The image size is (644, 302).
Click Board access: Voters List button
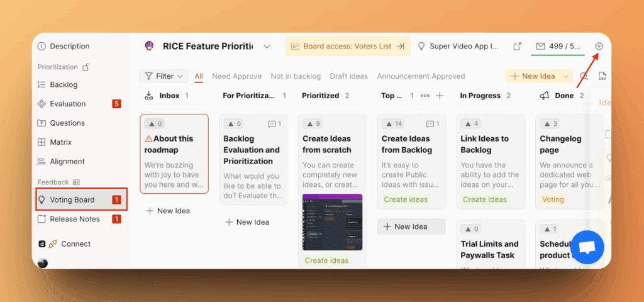(348, 47)
